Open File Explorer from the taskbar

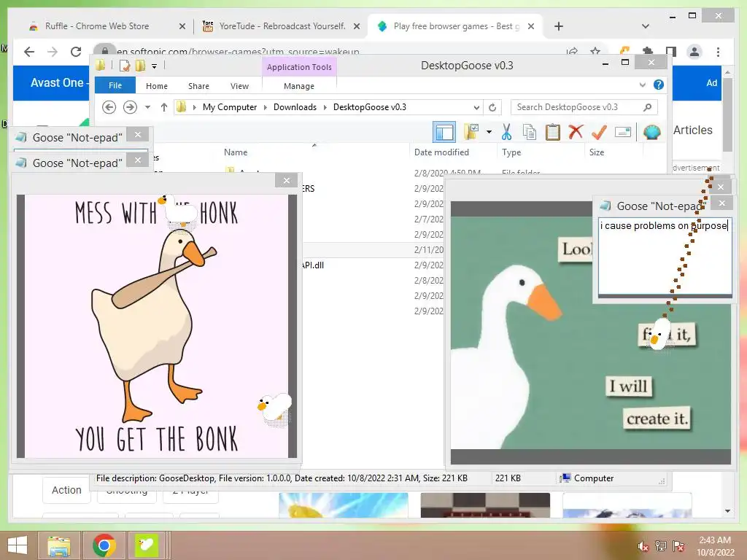click(x=58, y=545)
